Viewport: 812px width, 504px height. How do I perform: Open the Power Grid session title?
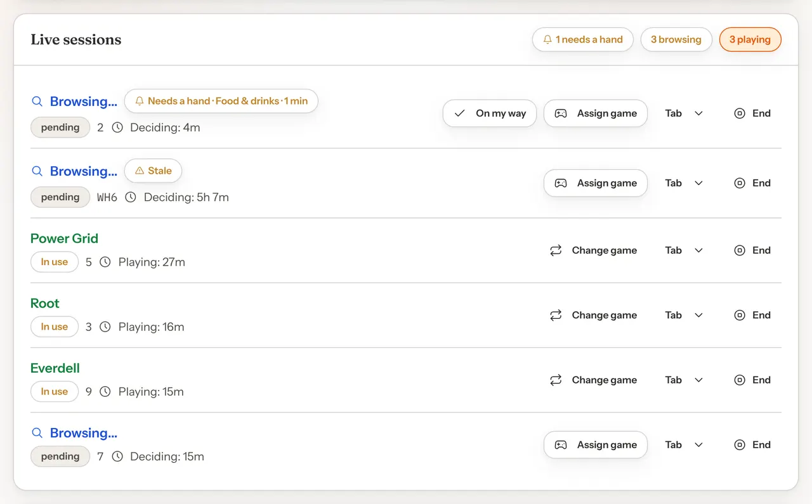64,238
